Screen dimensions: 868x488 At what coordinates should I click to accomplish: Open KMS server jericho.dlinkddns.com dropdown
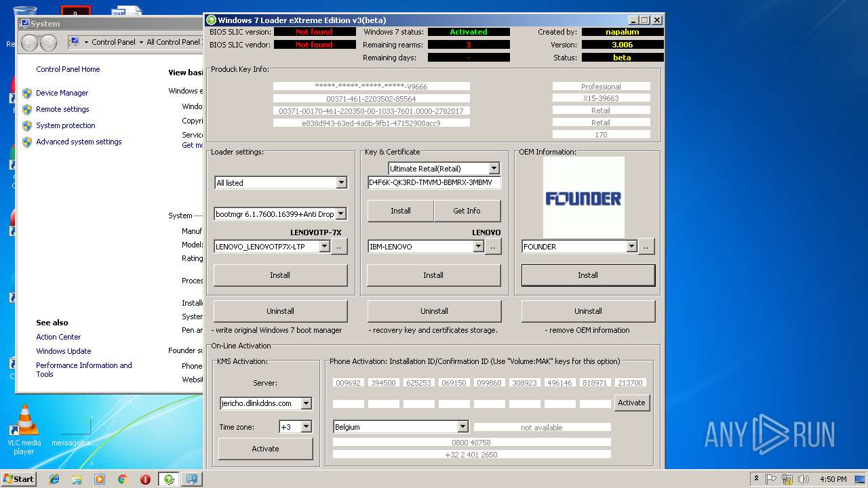coord(306,403)
